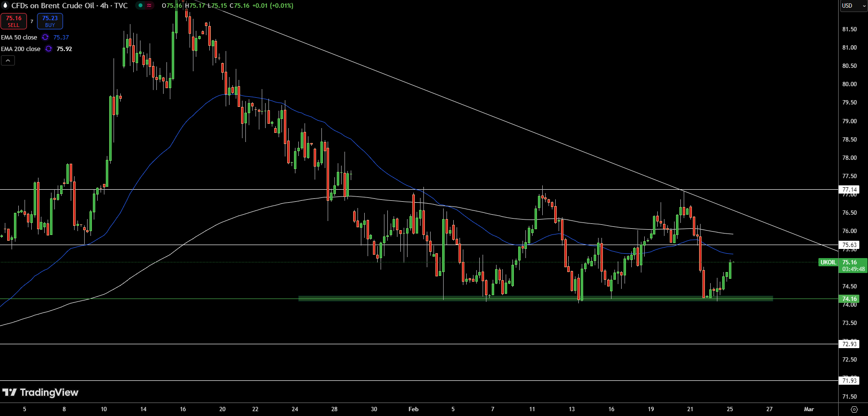868x416 pixels.
Task: Click the green market open status dot
Action: (140, 5)
